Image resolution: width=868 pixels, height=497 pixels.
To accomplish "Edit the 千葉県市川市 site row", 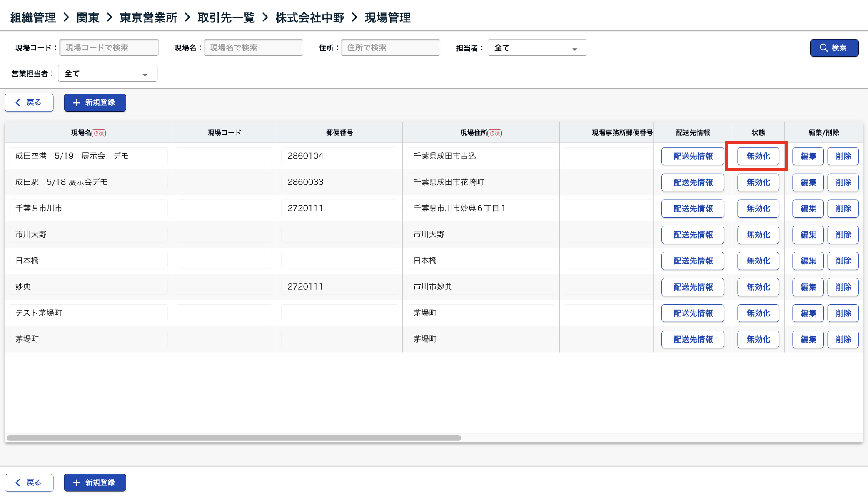I will [808, 209].
